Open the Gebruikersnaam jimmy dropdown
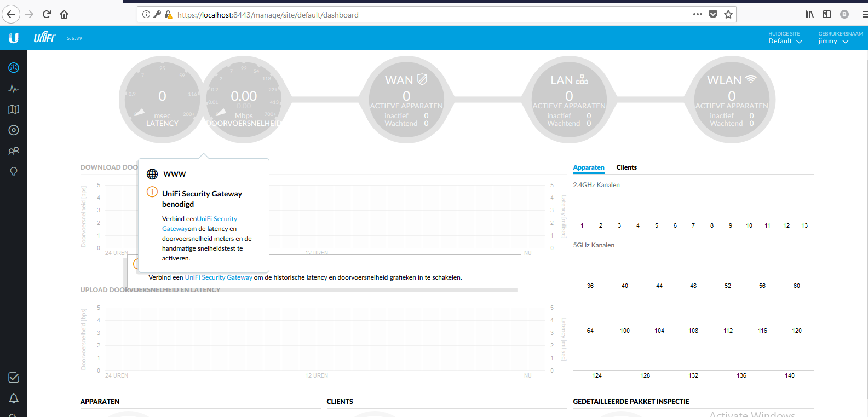Image resolution: width=868 pixels, height=417 pixels. point(833,41)
